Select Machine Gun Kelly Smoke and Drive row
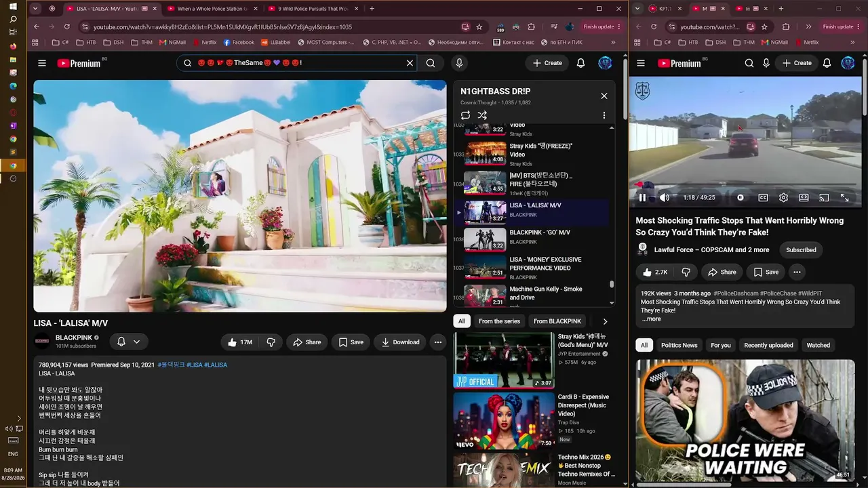The image size is (868, 488). [531, 296]
